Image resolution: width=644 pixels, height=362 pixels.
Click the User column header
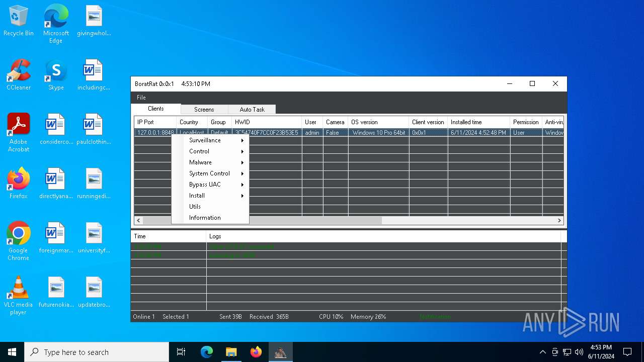[312, 122]
